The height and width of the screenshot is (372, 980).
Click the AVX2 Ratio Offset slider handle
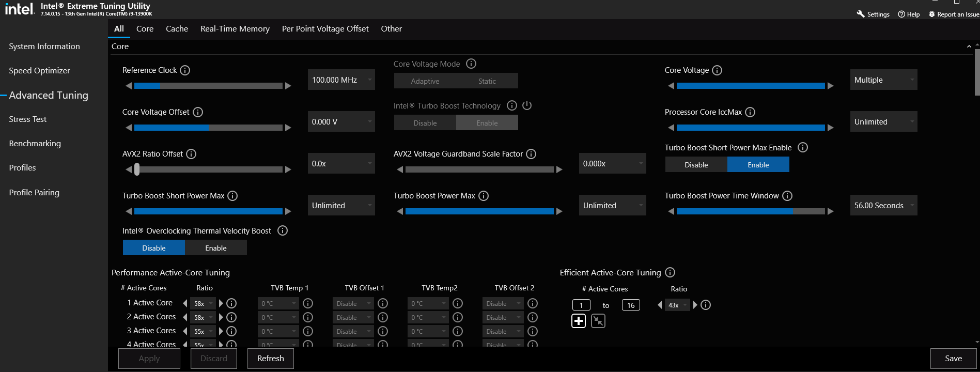137,169
